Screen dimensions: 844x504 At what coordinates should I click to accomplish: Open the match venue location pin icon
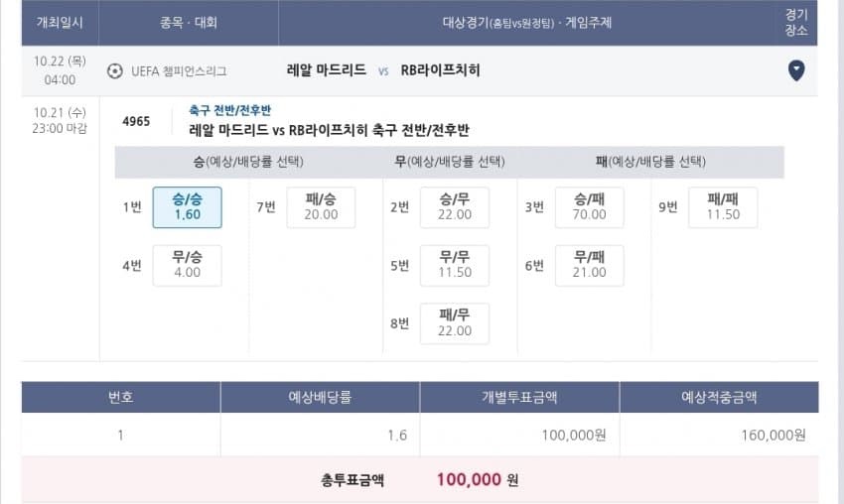pos(796,70)
